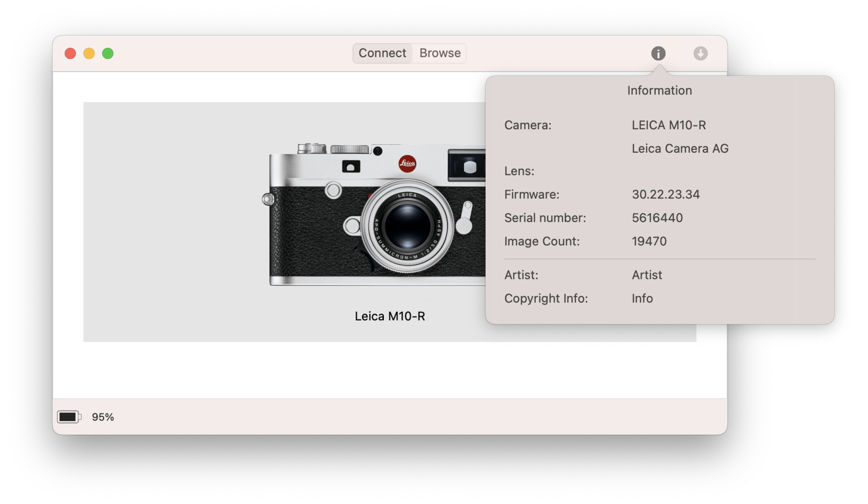Click the battery indicator in the status bar
Screen dimensions: 868x504
click(69, 416)
